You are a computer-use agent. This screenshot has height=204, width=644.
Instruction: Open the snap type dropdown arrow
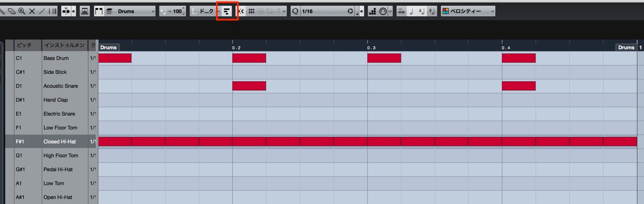click(284, 11)
